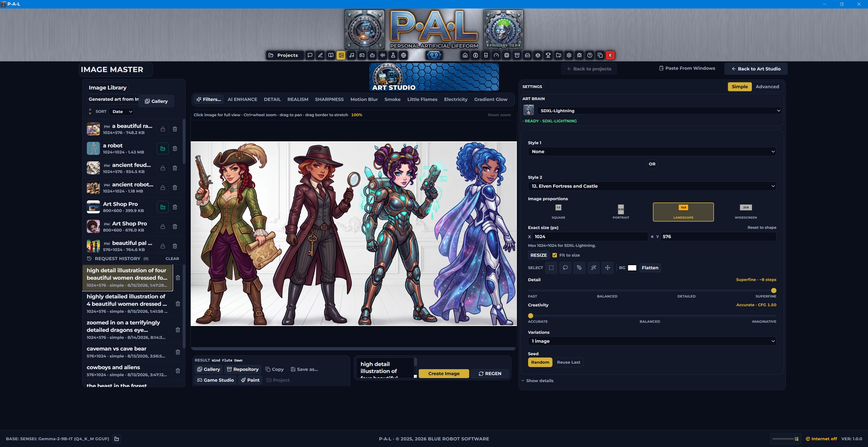This screenshot has height=447, width=868.
Task: Select the pen selection tool
Action: point(579,268)
